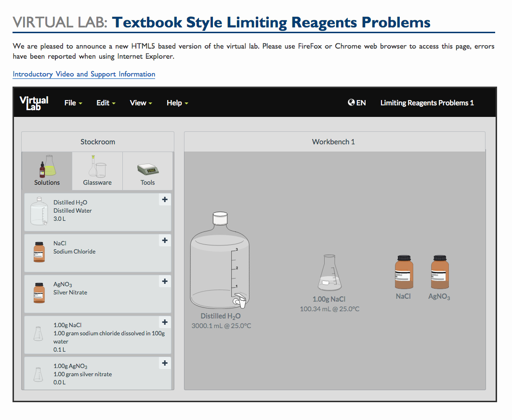Click the NaCl jar icon in the stockroom list
This screenshot has width=512, height=420.
(39, 251)
